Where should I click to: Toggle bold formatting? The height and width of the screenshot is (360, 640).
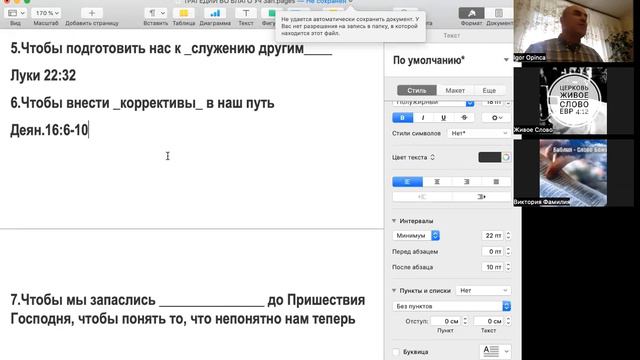click(x=402, y=118)
